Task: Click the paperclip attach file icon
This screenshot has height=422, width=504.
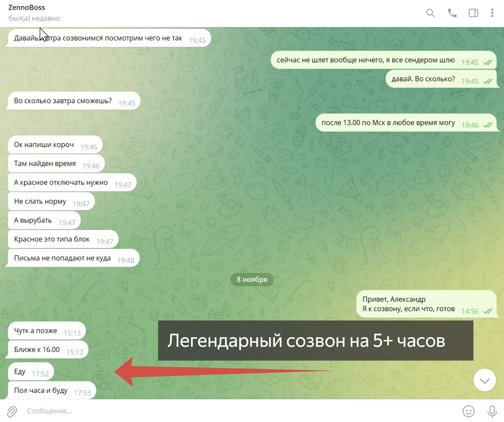Action: tap(12, 411)
